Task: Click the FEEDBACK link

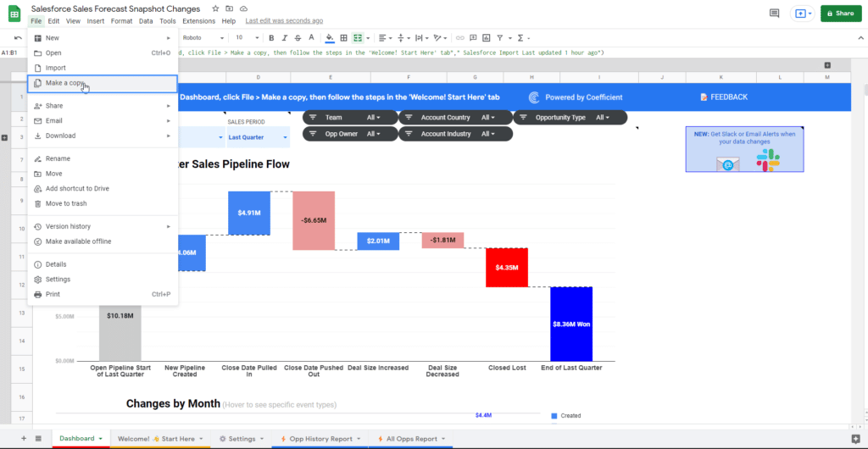Action: pyautogui.click(x=724, y=97)
